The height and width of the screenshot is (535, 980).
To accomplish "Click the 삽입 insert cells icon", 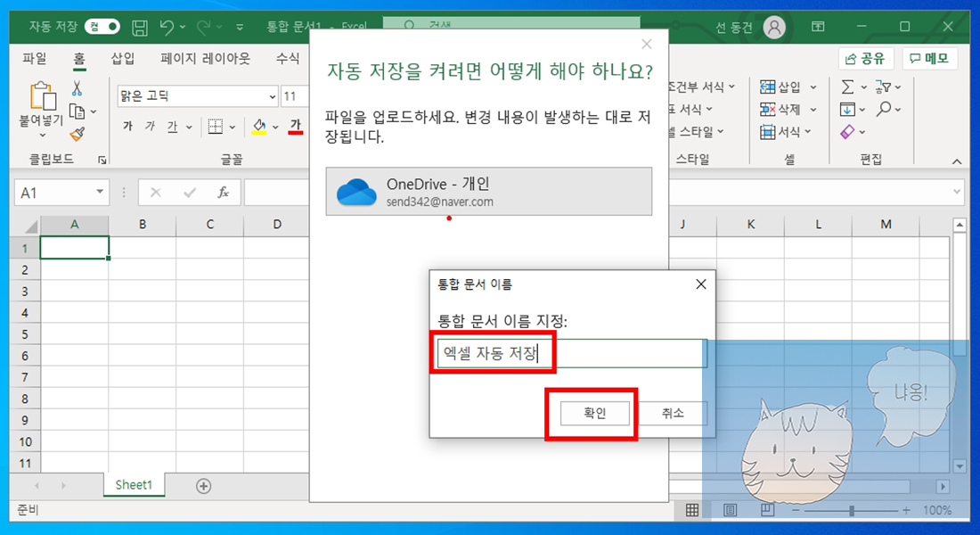I will [767, 86].
